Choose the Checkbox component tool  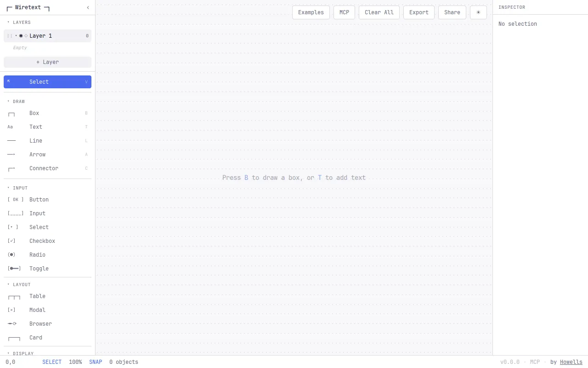(x=47, y=241)
